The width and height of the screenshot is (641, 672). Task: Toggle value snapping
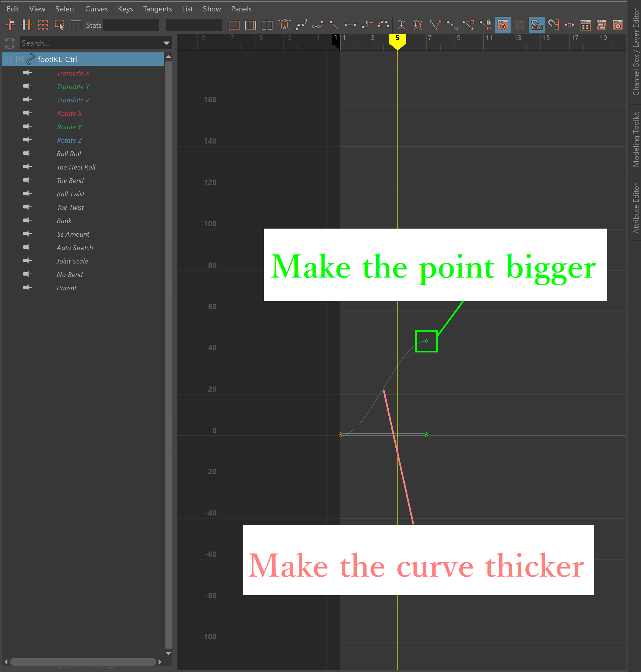click(554, 25)
